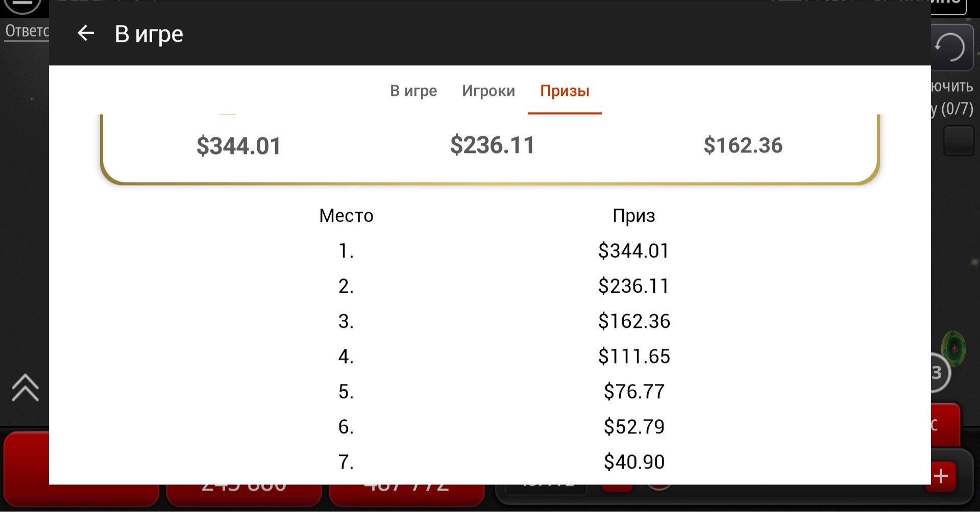Switch to the Игроки tab
Screen dimensions: 980x512
coord(488,91)
